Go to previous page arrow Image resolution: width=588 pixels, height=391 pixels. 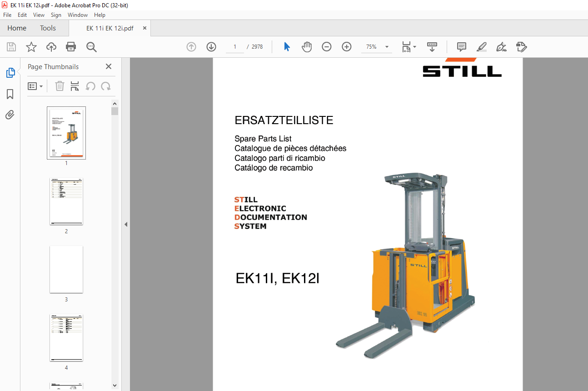coord(191,47)
